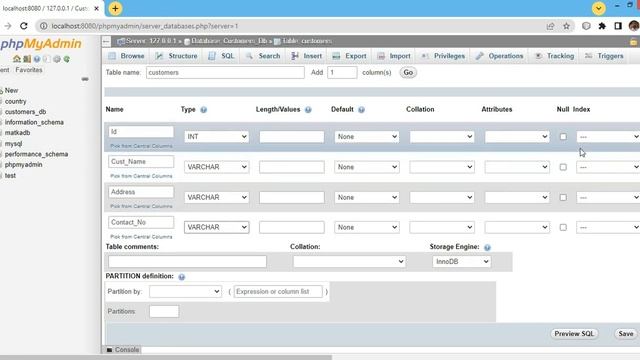
Task: Switch to the Browse tab
Action: click(127, 56)
